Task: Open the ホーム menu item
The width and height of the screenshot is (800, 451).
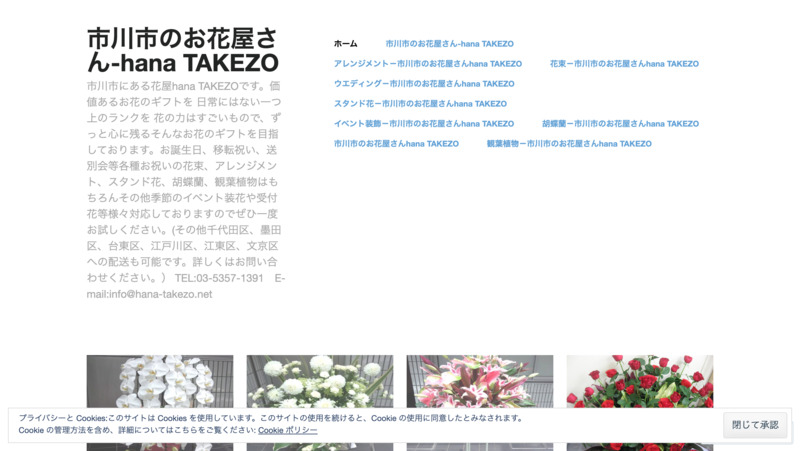Action: point(345,44)
